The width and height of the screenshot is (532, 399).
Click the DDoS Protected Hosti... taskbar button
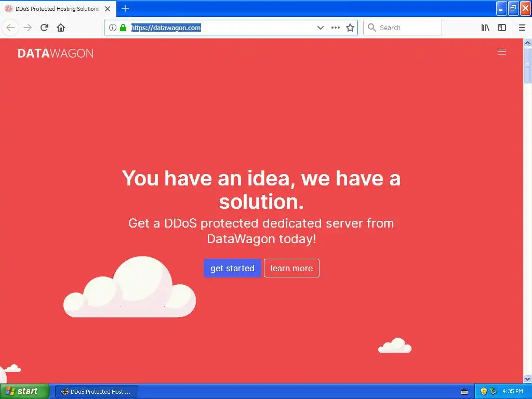[x=97, y=392]
